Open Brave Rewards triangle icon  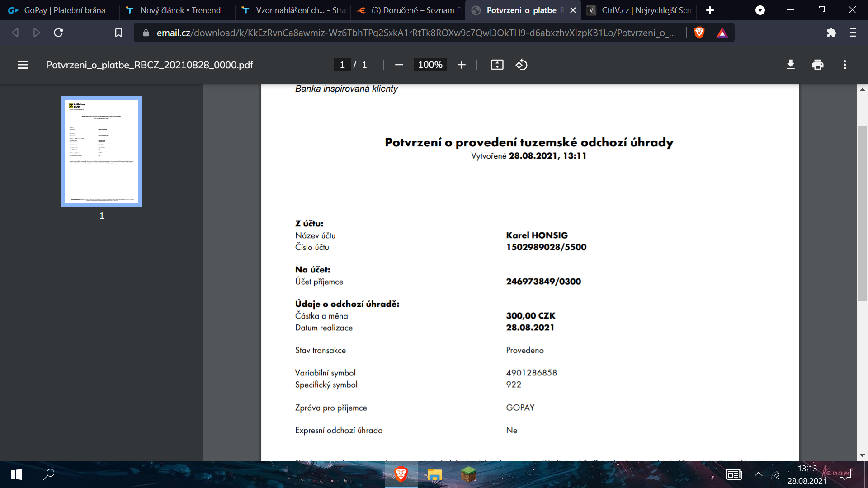(722, 33)
